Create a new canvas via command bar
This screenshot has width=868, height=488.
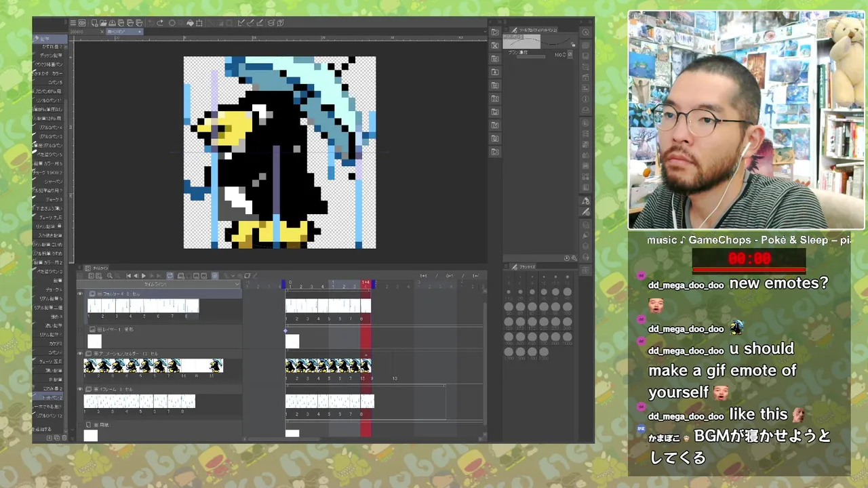94,23
